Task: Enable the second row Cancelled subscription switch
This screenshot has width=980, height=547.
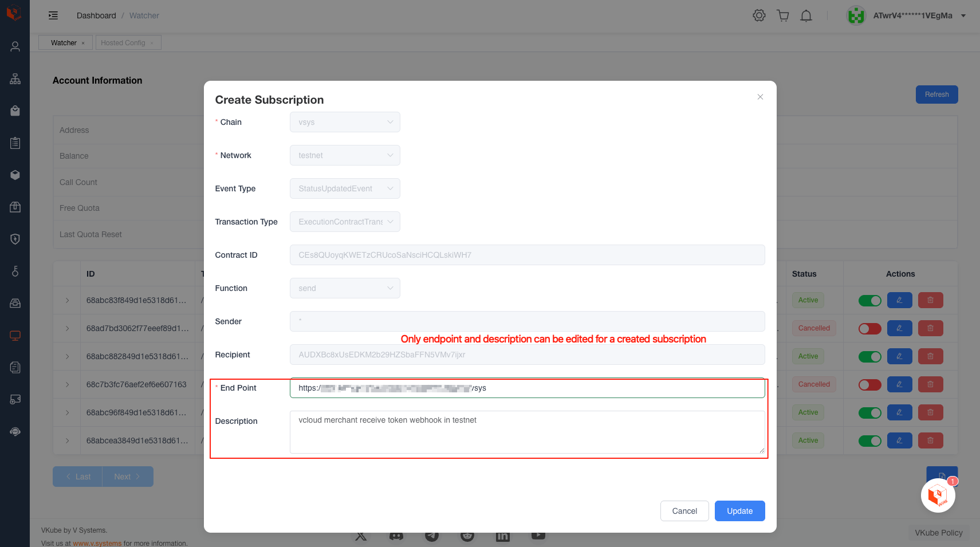Action: (869, 329)
